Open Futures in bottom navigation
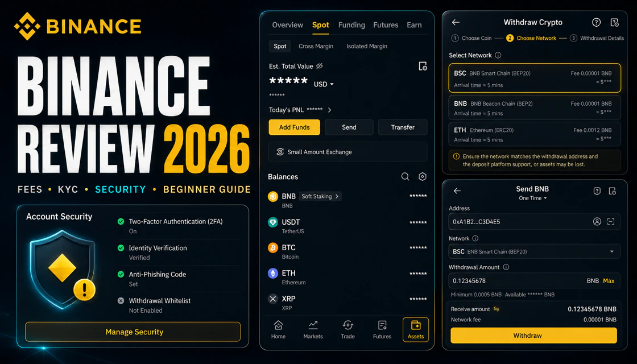The image size is (637, 364). 382,329
